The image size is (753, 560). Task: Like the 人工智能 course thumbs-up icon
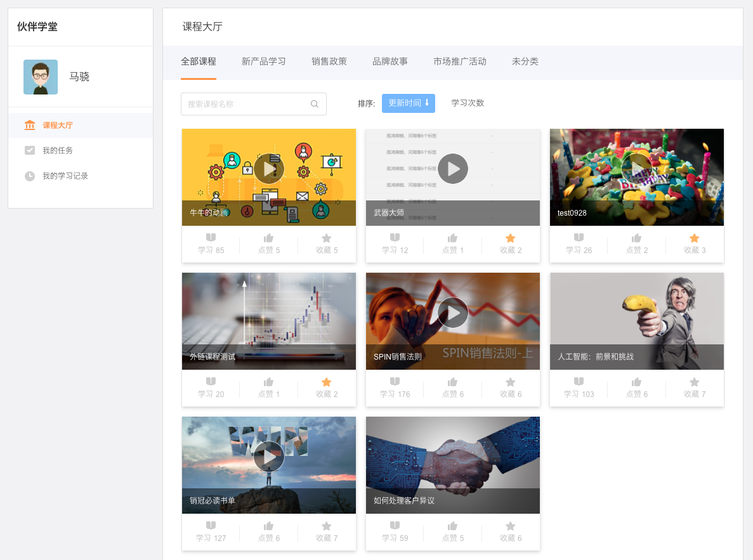636,382
